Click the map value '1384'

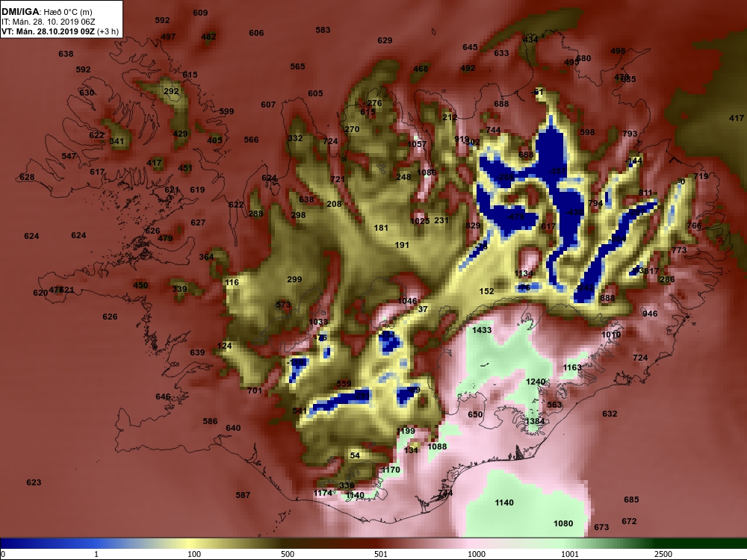click(535, 421)
